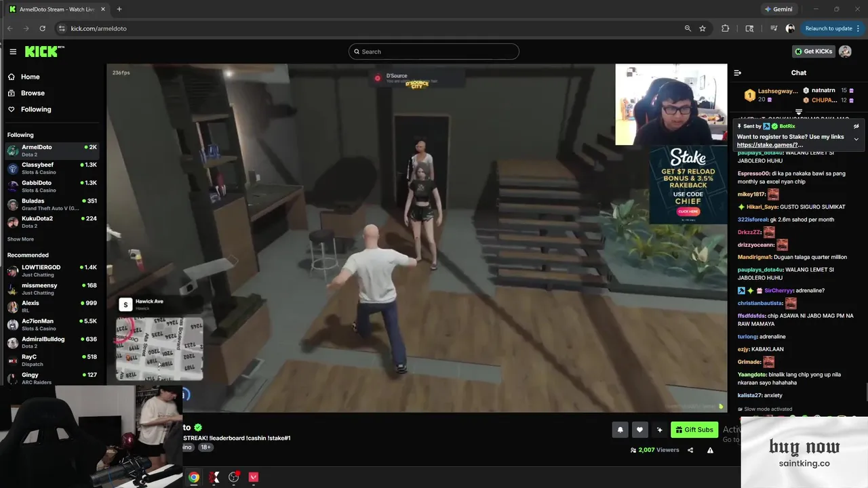Screen dimensions: 868x488
Task: Select ArmelDoto channel in Following list
Action: (x=52, y=150)
